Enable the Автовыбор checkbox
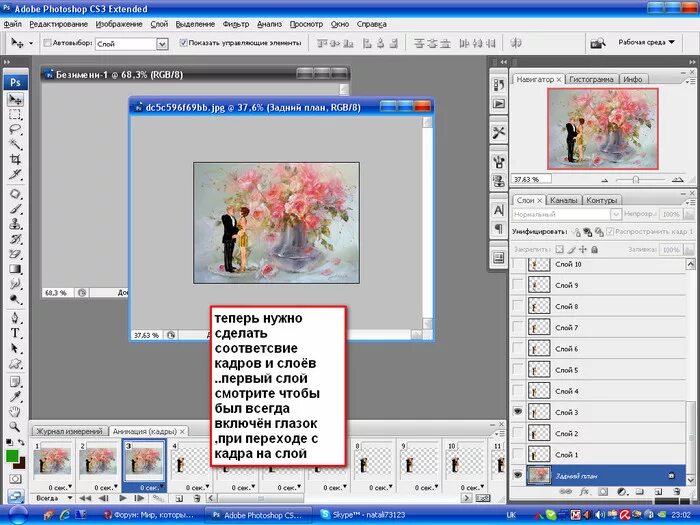This screenshot has height=525, width=700. tap(47, 43)
